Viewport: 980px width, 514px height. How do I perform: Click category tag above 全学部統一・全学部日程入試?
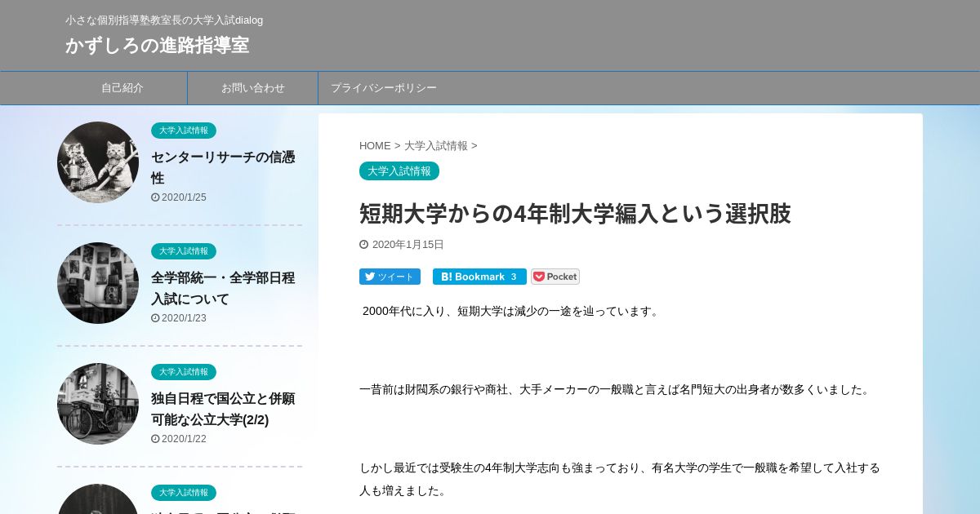(184, 251)
